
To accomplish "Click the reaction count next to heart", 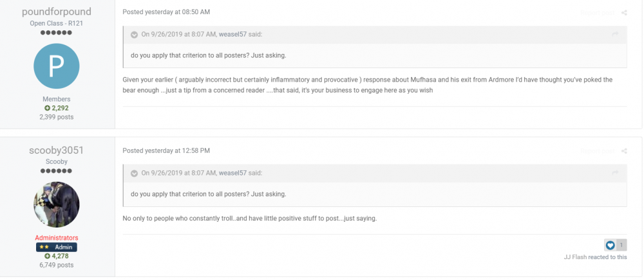I will point(621,245).
